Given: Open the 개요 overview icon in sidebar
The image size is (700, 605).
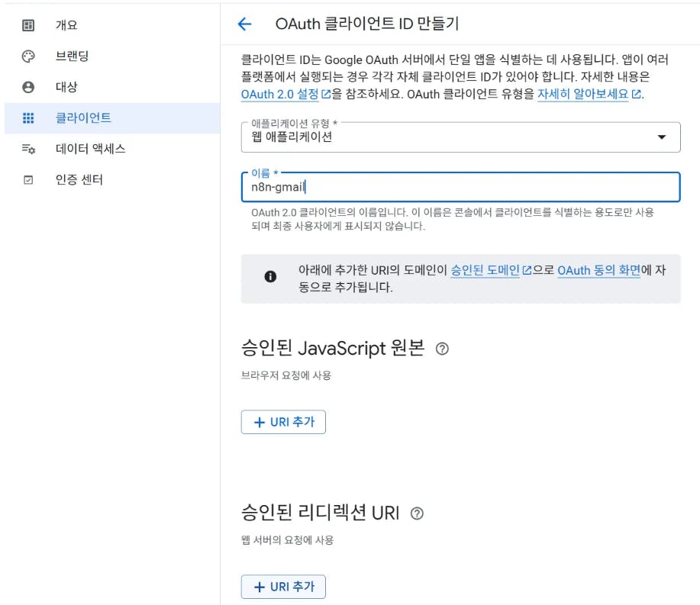Looking at the screenshot, I should 28,25.
